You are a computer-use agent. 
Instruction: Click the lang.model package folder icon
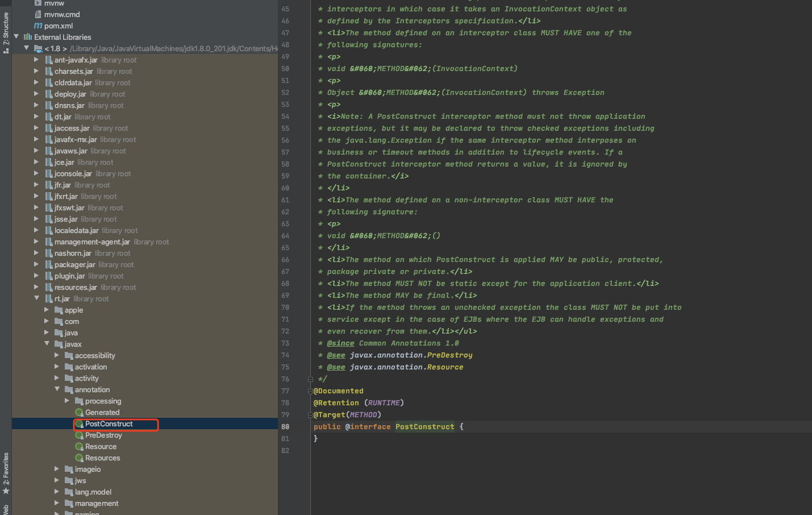[69, 492]
